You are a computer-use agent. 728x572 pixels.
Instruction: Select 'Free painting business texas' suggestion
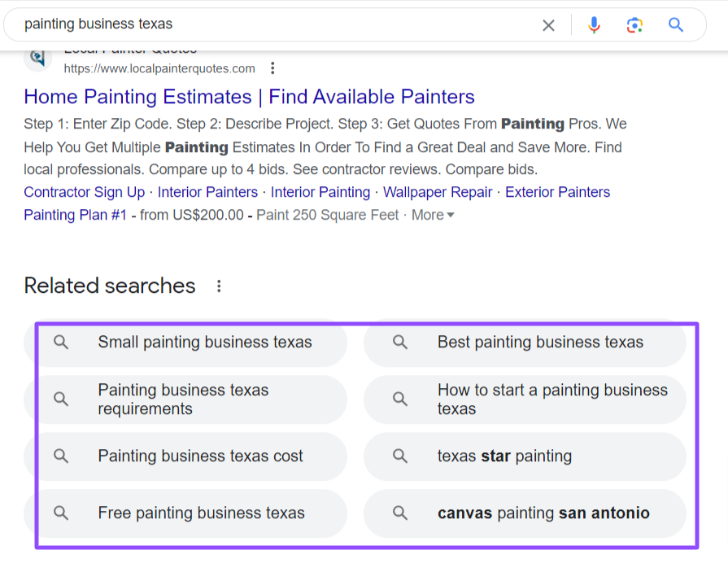(201, 513)
